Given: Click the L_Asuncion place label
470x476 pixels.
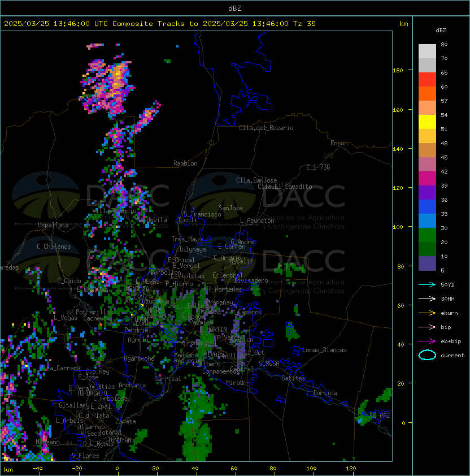Looking at the screenshot, I should [x=257, y=220].
